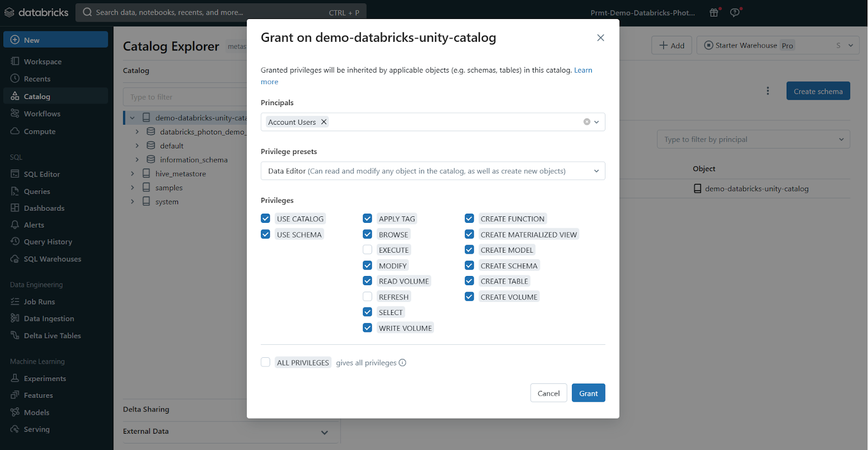Screen dimensions: 868x450
Task: Click the Grant button
Action: (588, 393)
